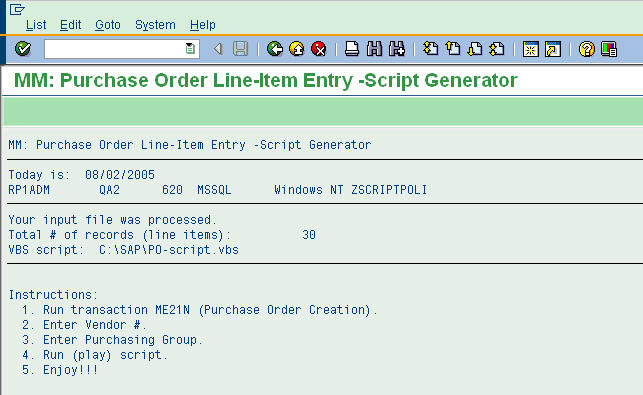Go to Previous Page icon

pos(453,49)
